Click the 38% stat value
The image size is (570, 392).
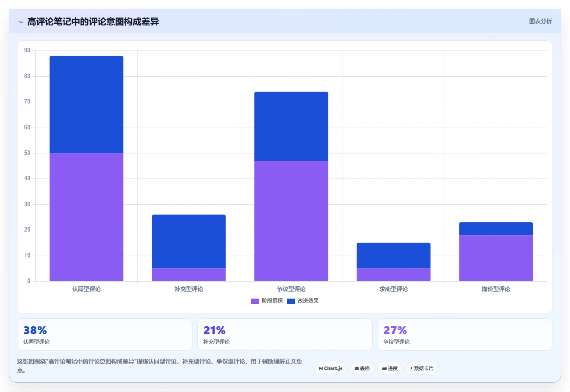pyautogui.click(x=35, y=330)
